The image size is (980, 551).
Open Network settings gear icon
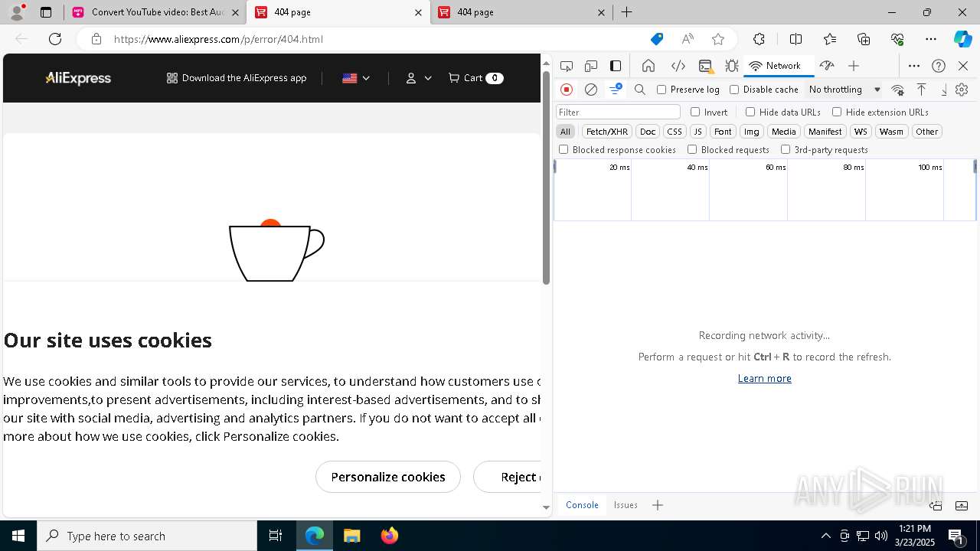click(x=962, y=90)
